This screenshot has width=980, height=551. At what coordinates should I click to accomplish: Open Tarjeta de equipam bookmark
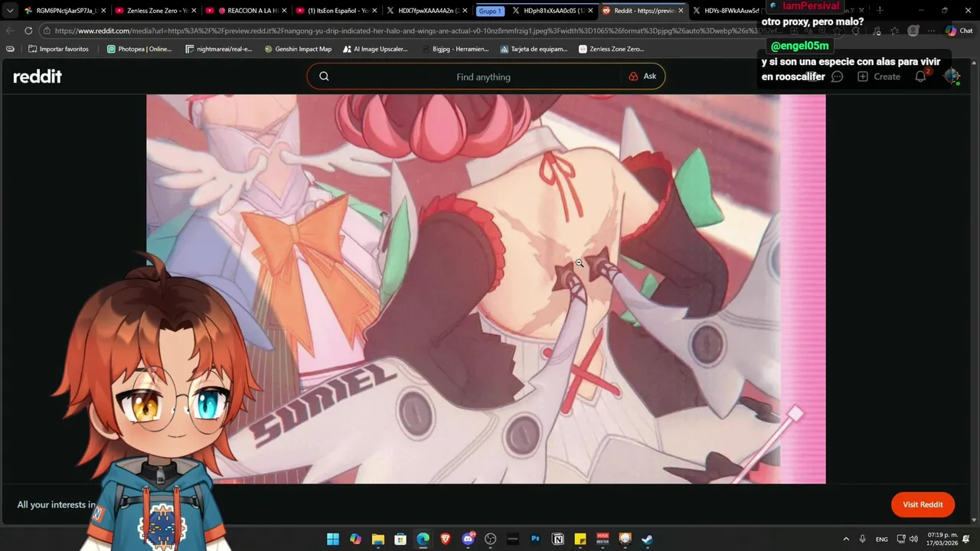(x=534, y=49)
